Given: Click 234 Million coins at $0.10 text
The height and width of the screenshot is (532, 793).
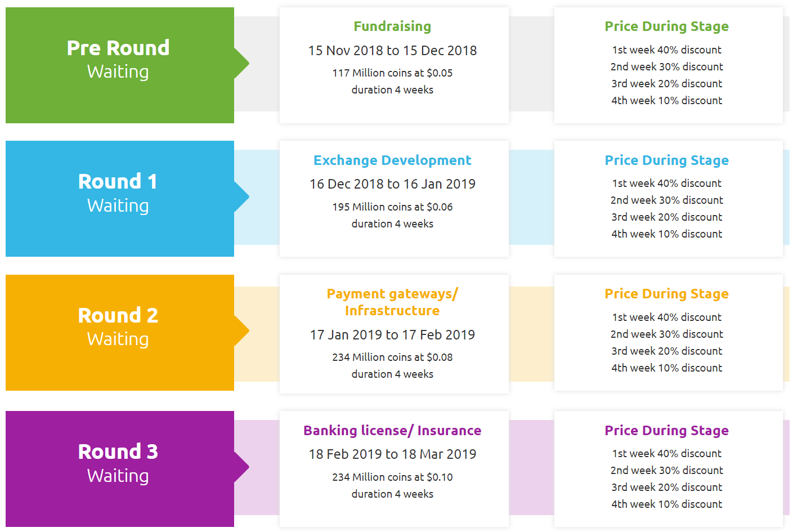Looking at the screenshot, I should pyautogui.click(x=392, y=477).
